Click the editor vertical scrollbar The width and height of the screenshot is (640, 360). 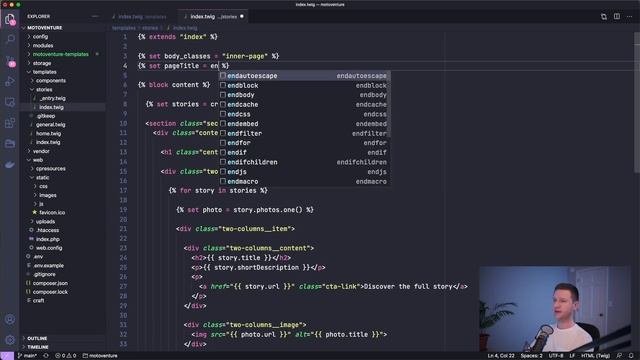(x=637, y=102)
